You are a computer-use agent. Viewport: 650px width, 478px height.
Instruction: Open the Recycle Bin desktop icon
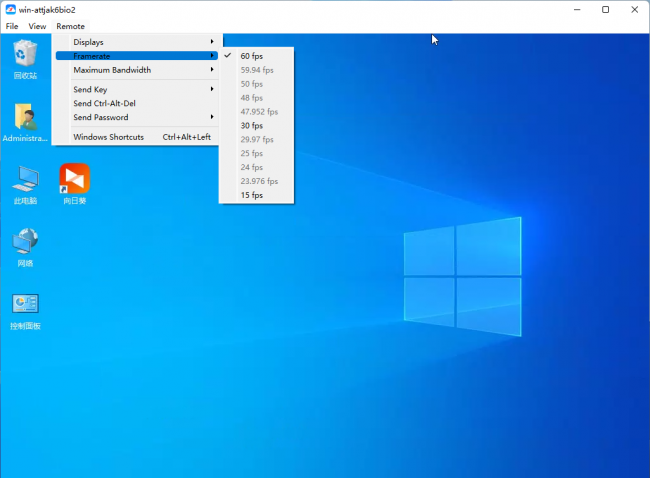pos(25,58)
